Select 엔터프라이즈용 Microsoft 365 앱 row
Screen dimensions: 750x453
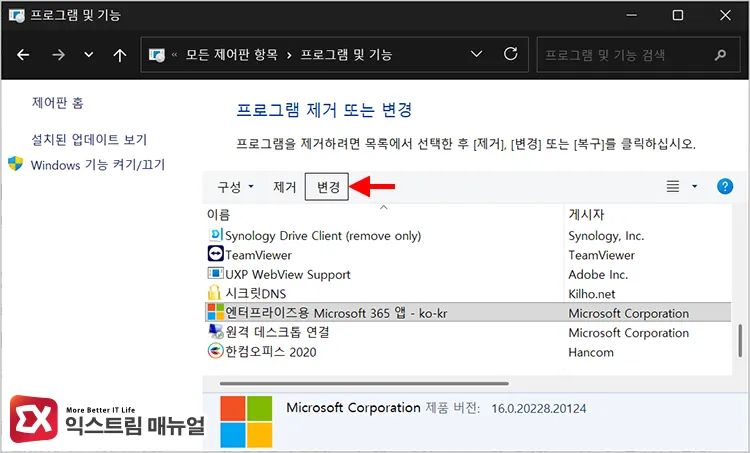[x=468, y=312]
